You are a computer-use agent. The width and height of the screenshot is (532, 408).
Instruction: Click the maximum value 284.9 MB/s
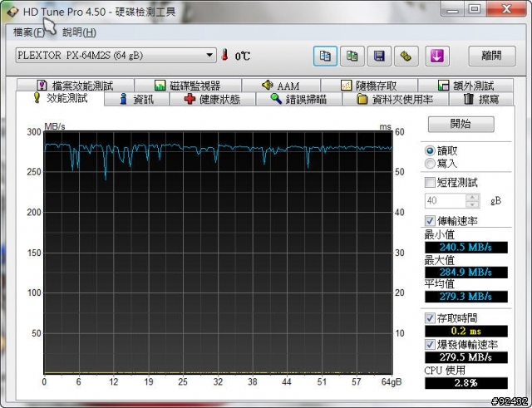tap(466, 272)
